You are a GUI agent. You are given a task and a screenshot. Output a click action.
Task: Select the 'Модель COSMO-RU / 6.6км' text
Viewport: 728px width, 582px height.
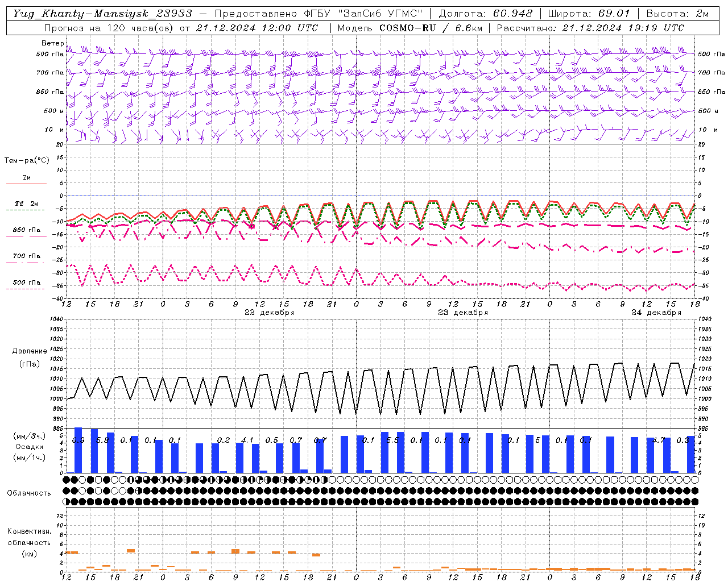pos(409,28)
